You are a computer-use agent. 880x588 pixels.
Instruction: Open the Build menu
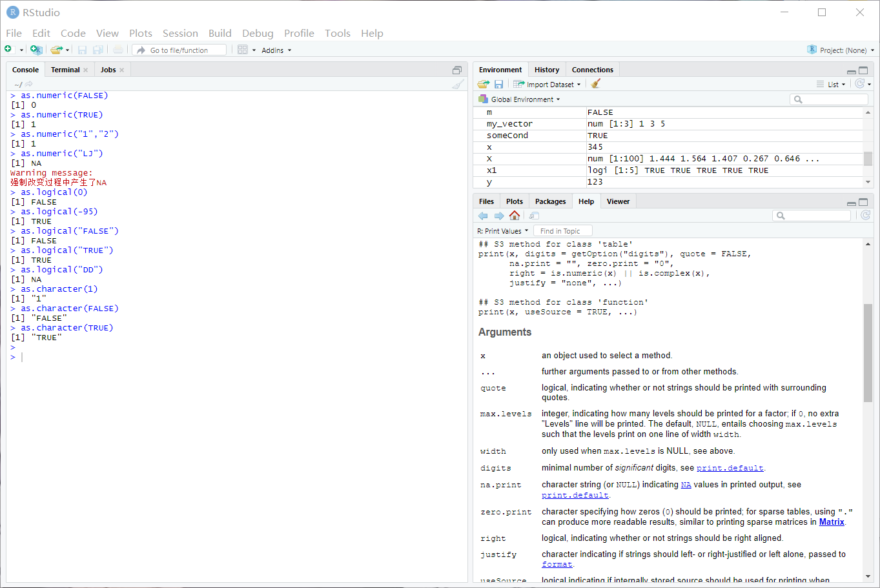pyautogui.click(x=220, y=33)
